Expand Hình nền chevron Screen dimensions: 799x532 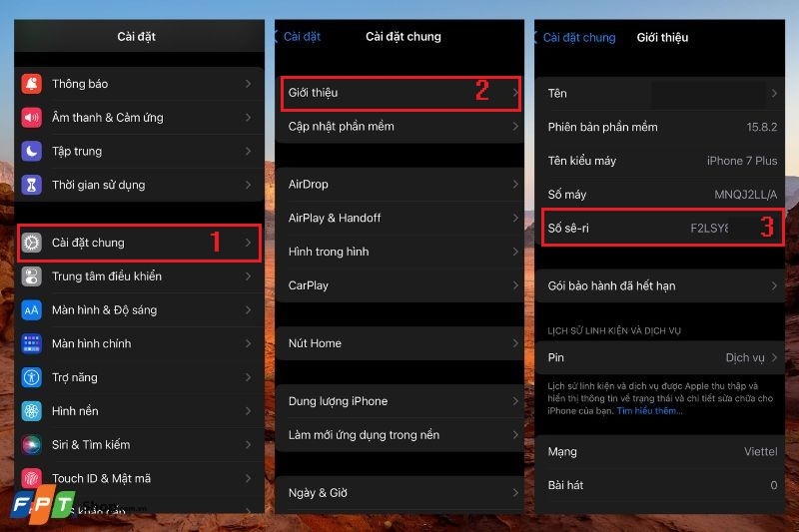(248, 411)
